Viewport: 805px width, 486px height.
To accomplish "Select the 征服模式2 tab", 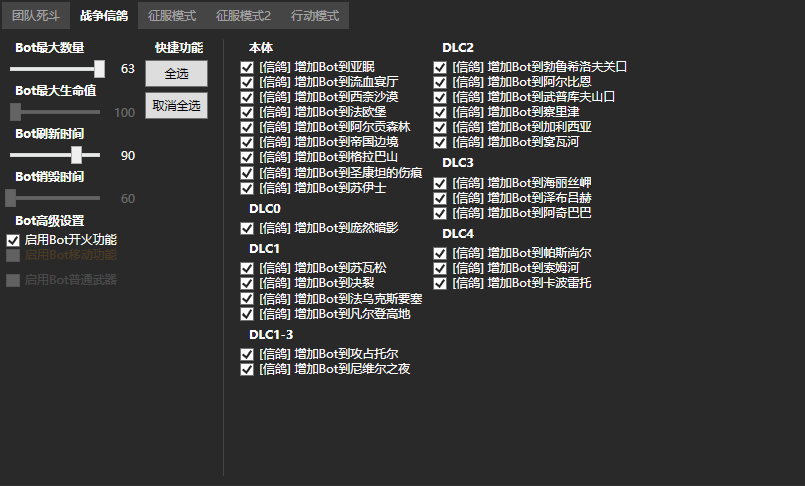I will point(243,16).
